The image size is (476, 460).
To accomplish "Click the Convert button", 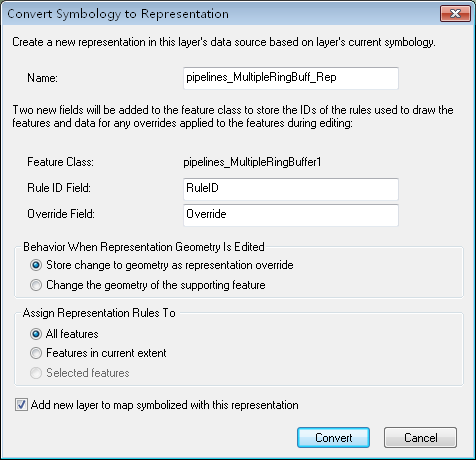I will click(333, 437).
